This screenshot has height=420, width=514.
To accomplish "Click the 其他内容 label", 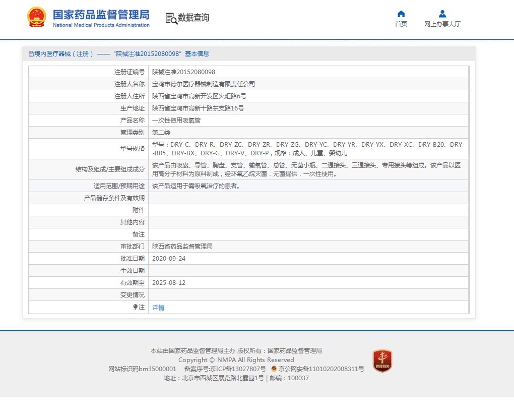I will (132, 222).
